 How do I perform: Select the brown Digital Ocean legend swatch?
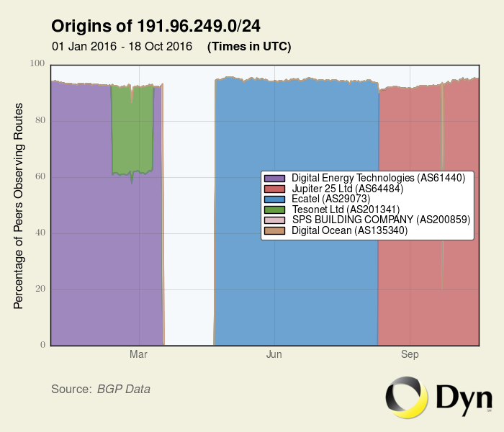[275, 230]
